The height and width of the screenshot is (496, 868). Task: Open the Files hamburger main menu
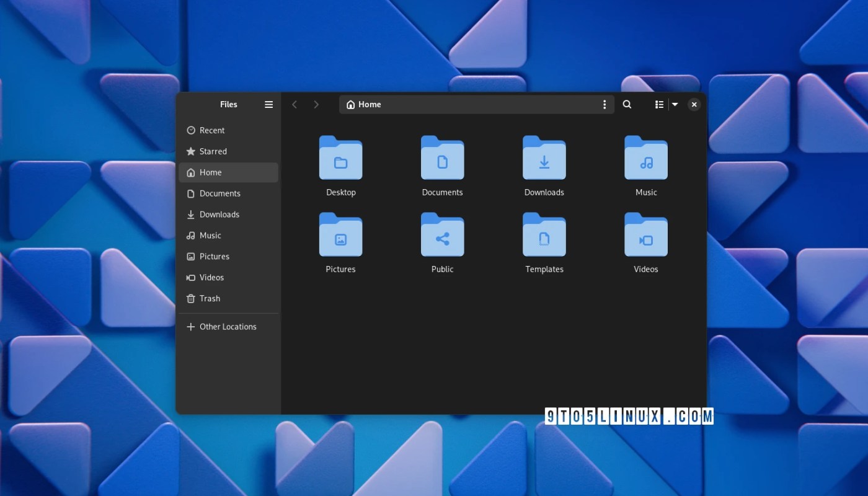(268, 105)
